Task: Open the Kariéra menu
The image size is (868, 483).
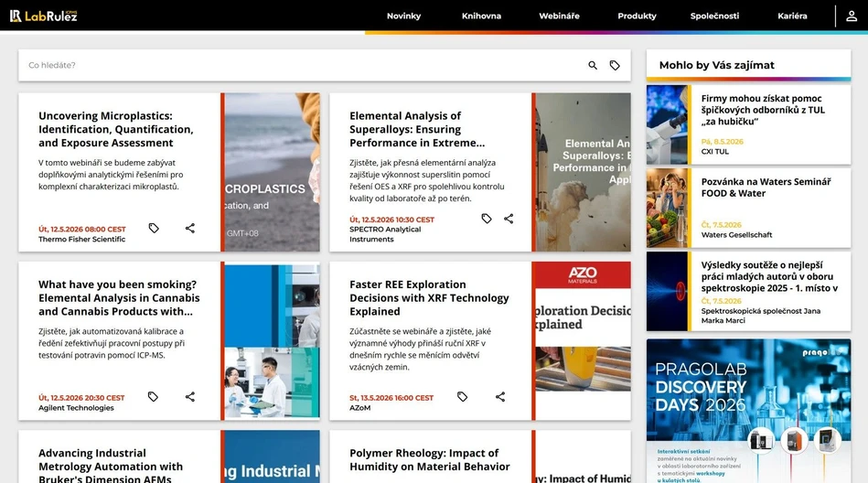Action: coord(792,16)
